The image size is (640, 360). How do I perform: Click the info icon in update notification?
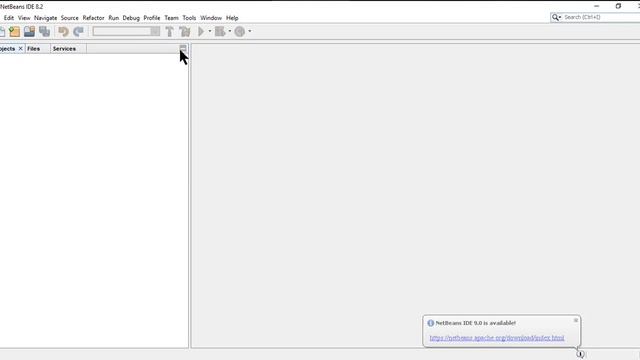pyautogui.click(x=431, y=323)
